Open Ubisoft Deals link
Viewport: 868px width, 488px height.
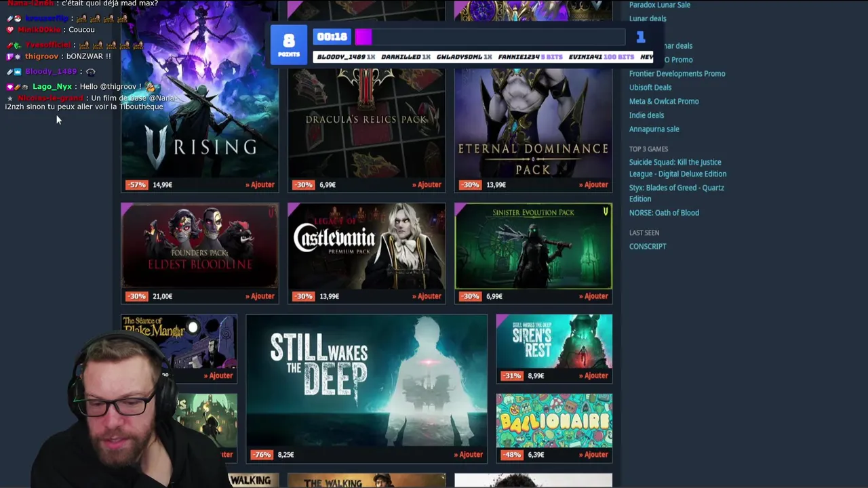pos(650,87)
